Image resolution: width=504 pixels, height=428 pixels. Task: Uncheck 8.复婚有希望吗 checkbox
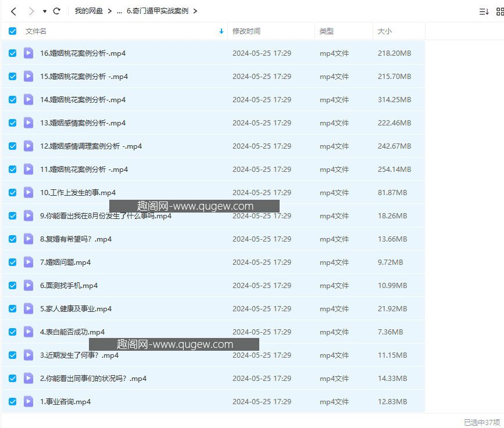pos(13,239)
